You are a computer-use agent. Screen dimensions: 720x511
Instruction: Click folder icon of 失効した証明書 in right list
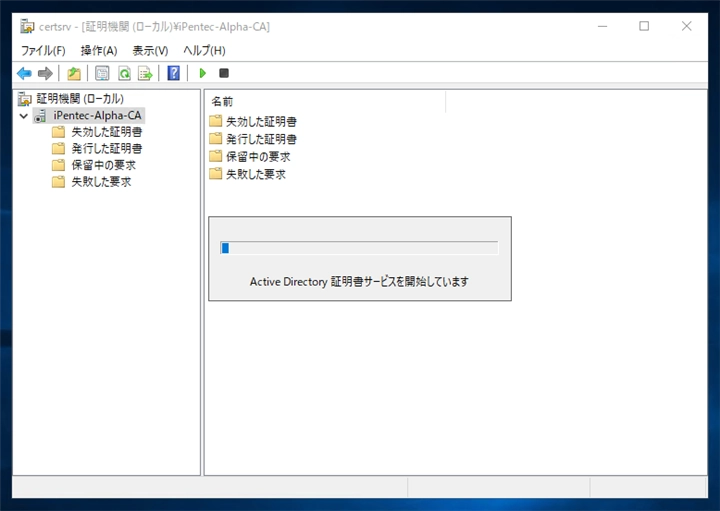[x=215, y=121]
